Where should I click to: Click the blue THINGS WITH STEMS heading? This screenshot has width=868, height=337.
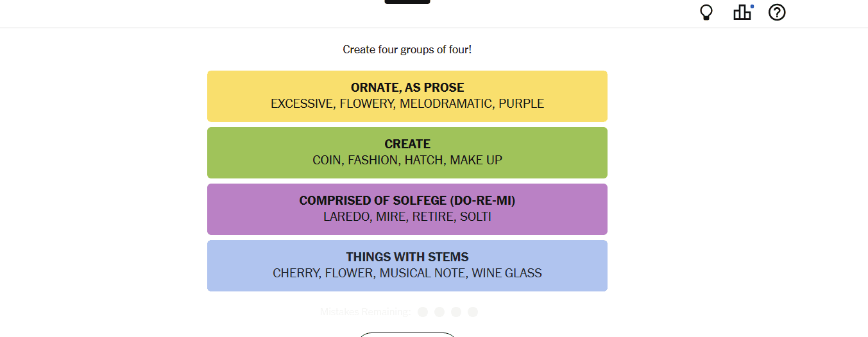point(407,257)
